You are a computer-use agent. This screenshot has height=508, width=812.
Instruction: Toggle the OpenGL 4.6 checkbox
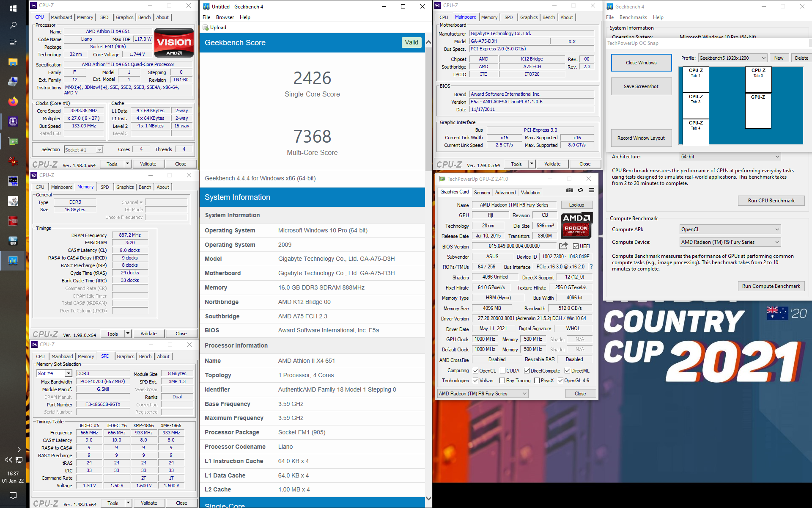coord(560,381)
